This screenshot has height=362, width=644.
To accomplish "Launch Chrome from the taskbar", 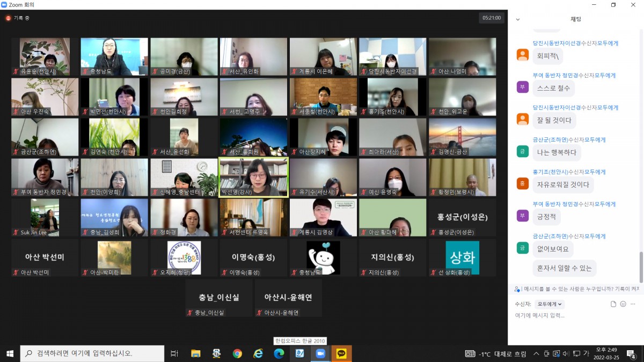I will [237, 353].
